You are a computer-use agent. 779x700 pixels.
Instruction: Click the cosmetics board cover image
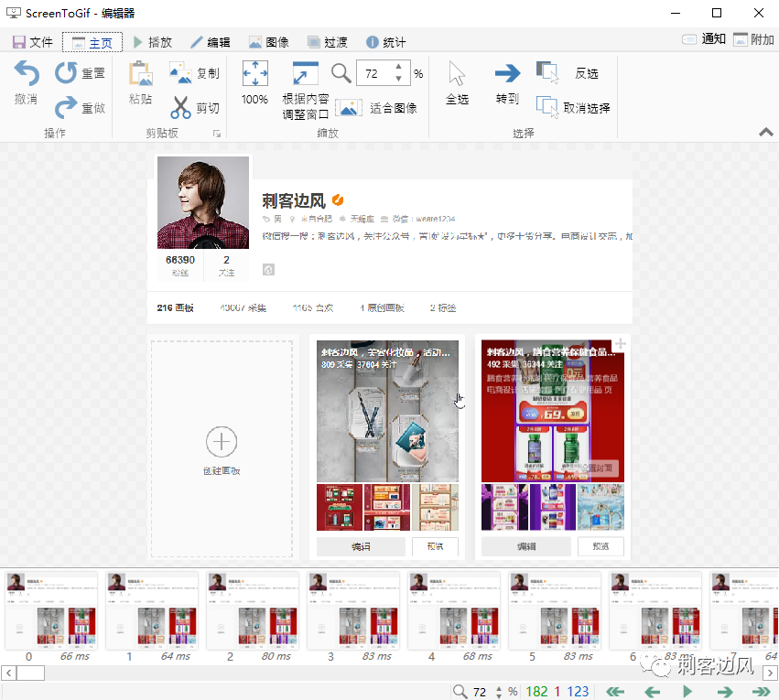point(387,411)
